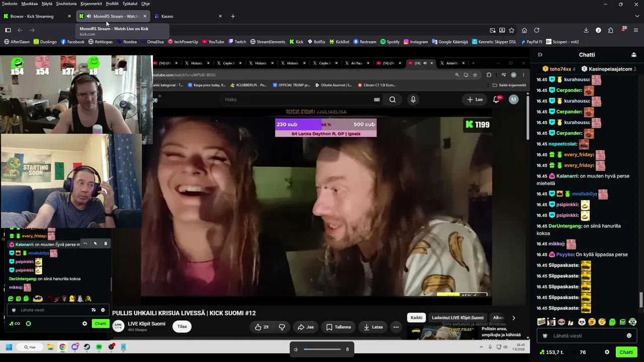Click into the Lähetä viesti chat input

click(585, 336)
